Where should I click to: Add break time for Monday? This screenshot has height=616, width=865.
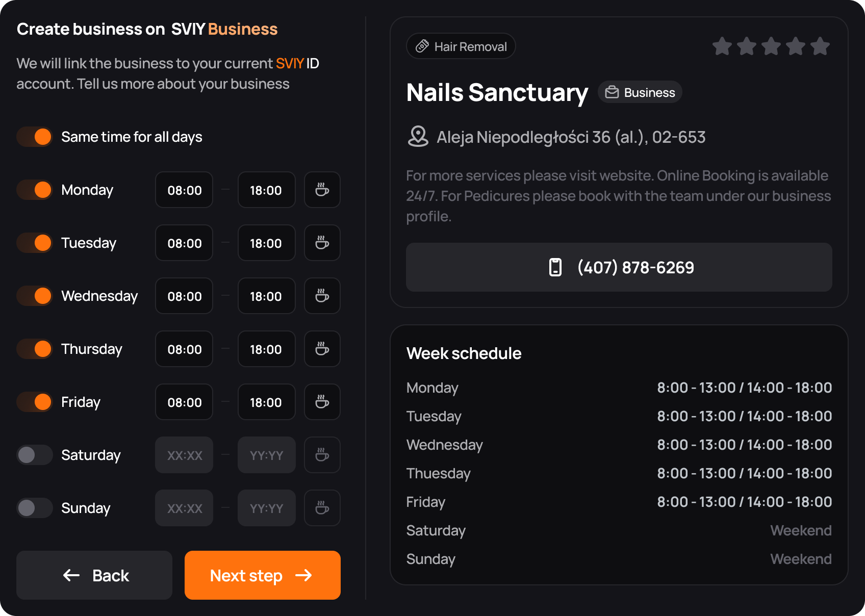pyautogui.click(x=322, y=190)
